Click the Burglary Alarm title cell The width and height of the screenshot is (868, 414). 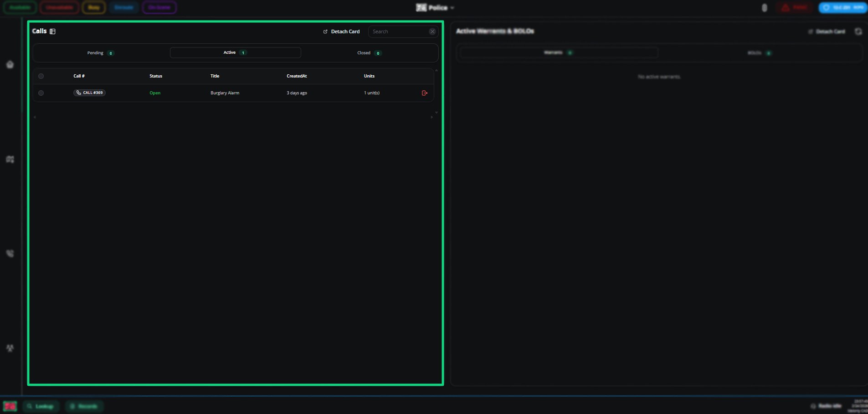click(225, 93)
